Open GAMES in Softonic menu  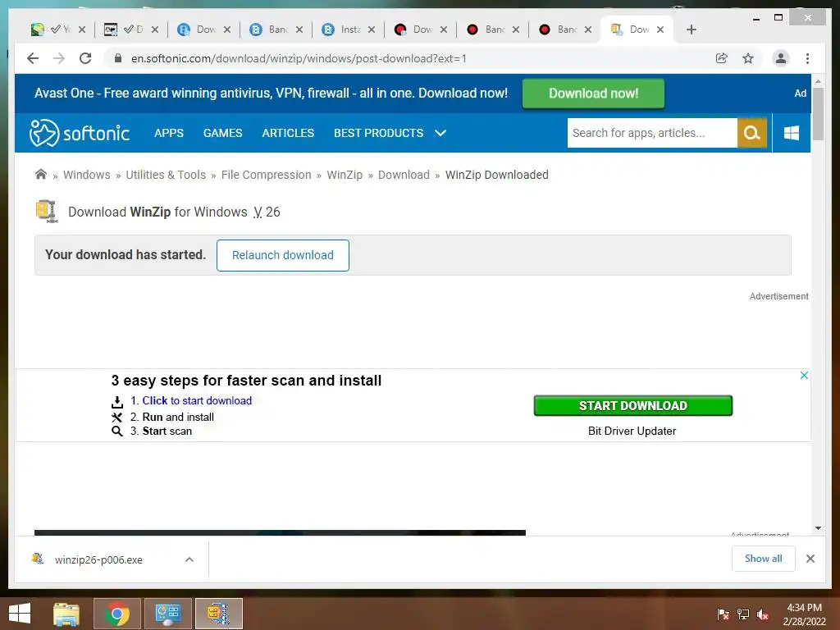pyautogui.click(x=223, y=133)
